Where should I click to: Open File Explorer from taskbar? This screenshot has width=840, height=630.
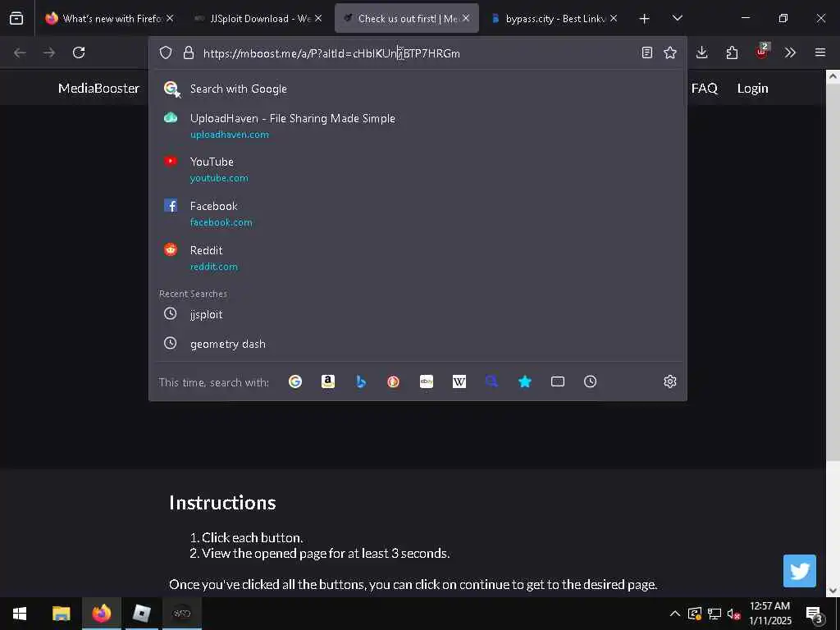point(61,614)
